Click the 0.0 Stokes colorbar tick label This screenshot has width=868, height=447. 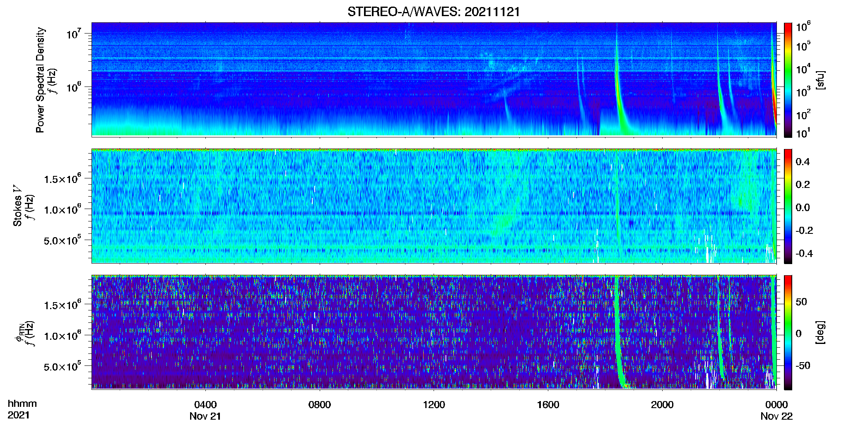click(803, 207)
